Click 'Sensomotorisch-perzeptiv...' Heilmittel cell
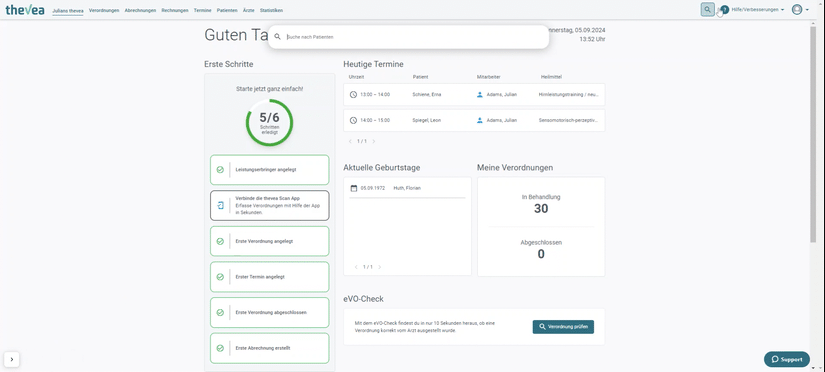Image resolution: width=825 pixels, height=372 pixels. (569, 120)
